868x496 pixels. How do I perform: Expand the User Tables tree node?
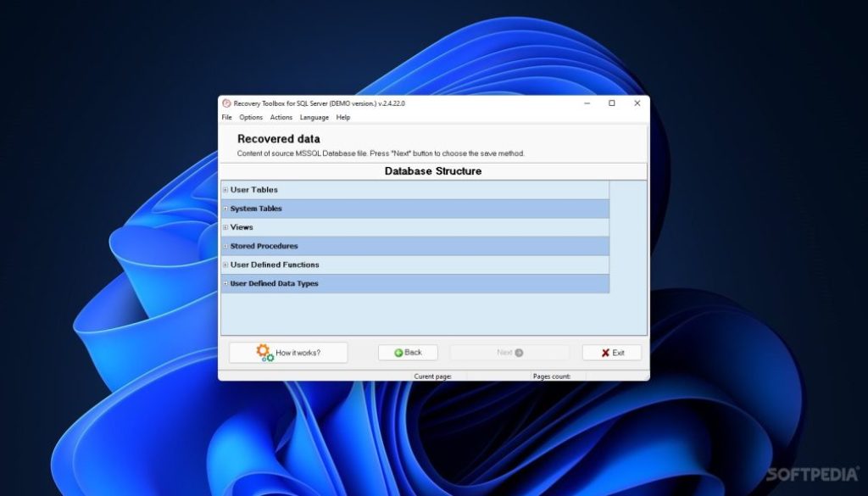click(225, 190)
